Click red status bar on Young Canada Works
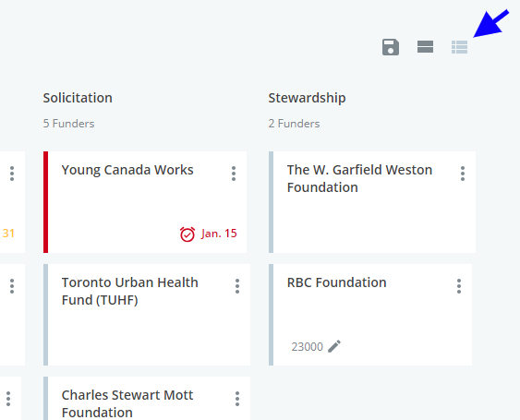The width and height of the screenshot is (520, 420). pos(46,202)
